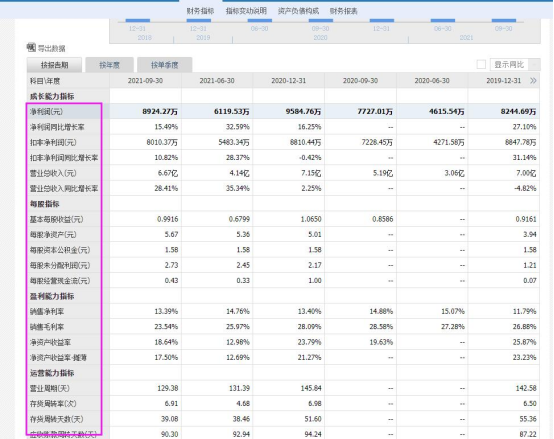Go to 指标变动说明 section
This screenshot has height=439, width=554.
click(246, 11)
